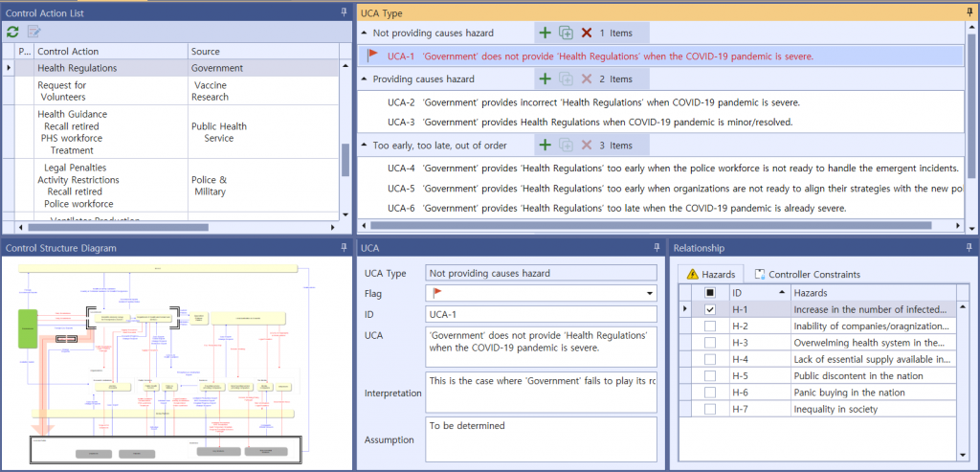Select the UCA-6 row
Viewport: 980px width, 472px height.
661,208
